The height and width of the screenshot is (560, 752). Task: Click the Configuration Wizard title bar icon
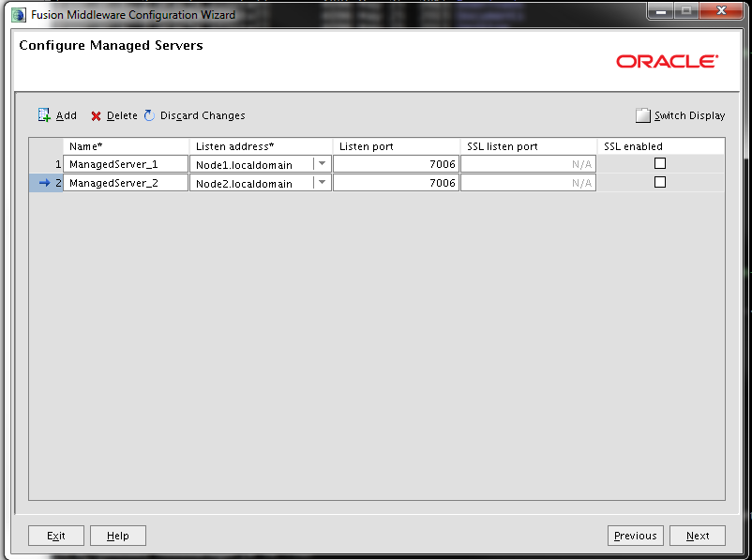(19, 15)
